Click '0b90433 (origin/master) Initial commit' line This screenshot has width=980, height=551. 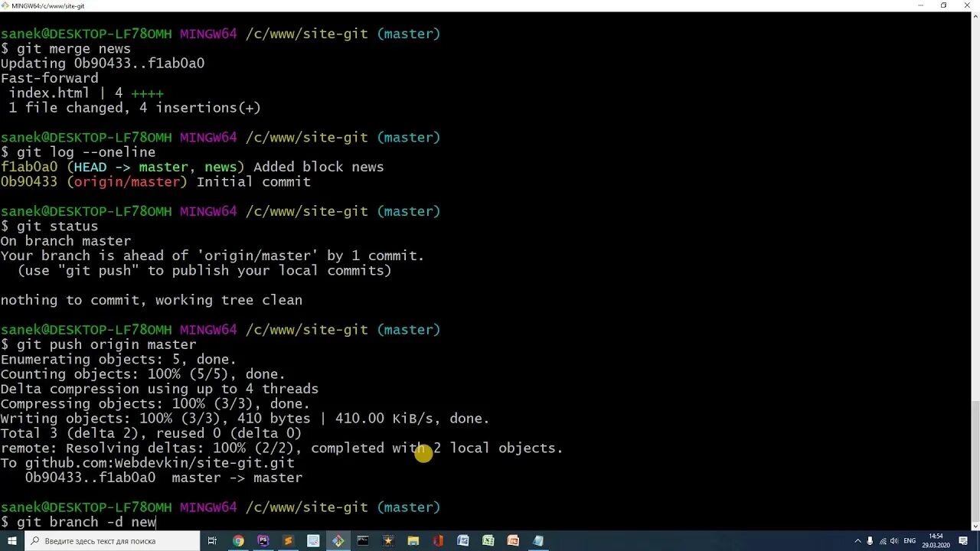coord(155,181)
